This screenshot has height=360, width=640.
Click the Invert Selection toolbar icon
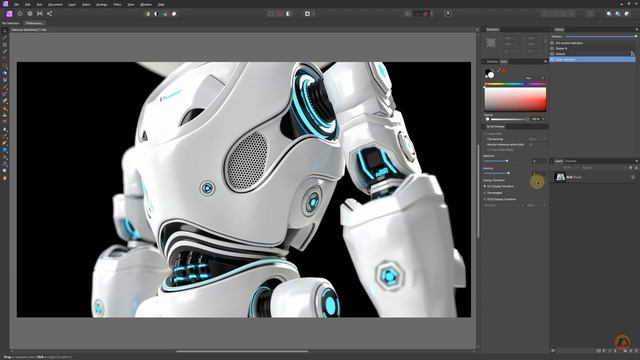coord(289,13)
